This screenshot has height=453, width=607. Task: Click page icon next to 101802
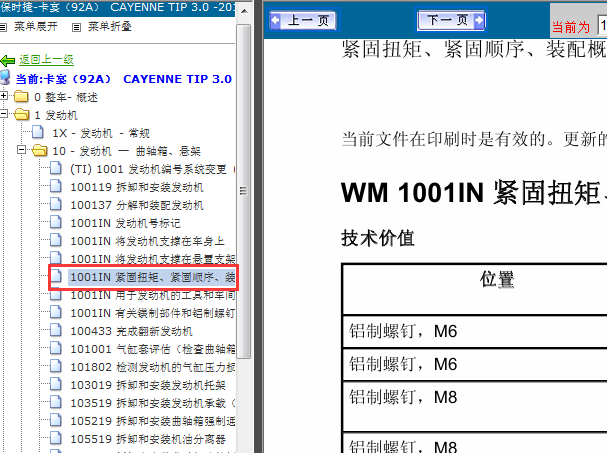(x=55, y=366)
